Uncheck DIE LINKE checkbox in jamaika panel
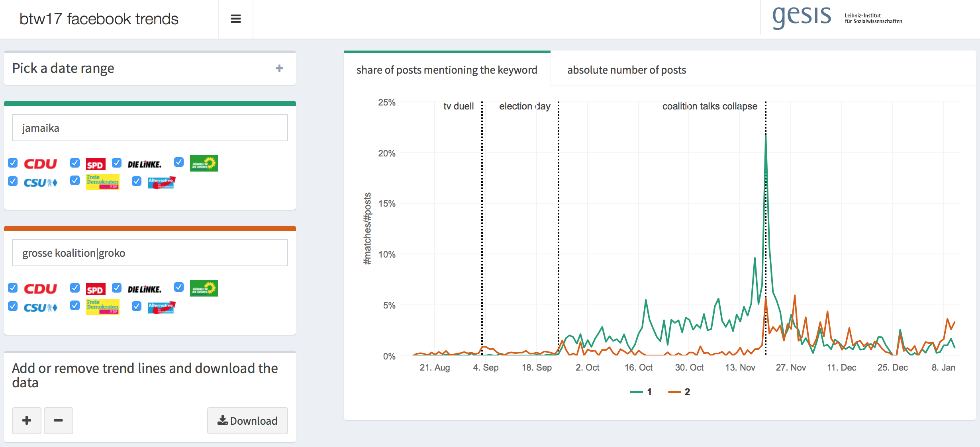Image resolution: width=980 pixels, height=447 pixels. [x=117, y=163]
